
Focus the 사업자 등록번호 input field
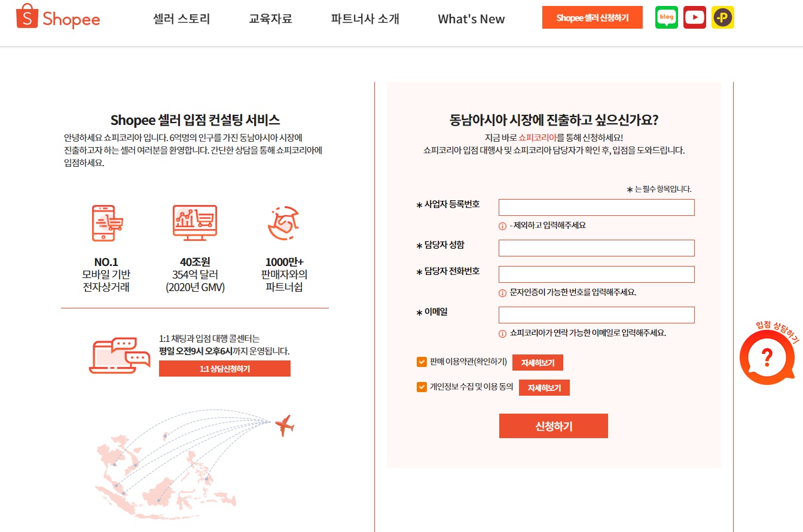tap(597, 207)
